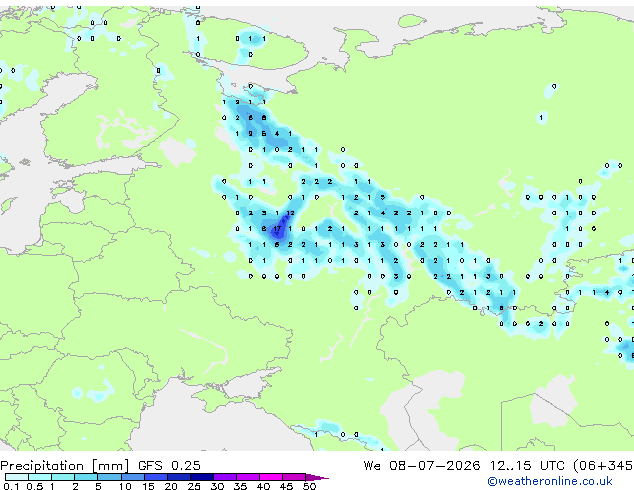This screenshot has height=490, width=634.
Task: Choose the 25–30 mm dark navy swatch
Action: coord(201,477)
